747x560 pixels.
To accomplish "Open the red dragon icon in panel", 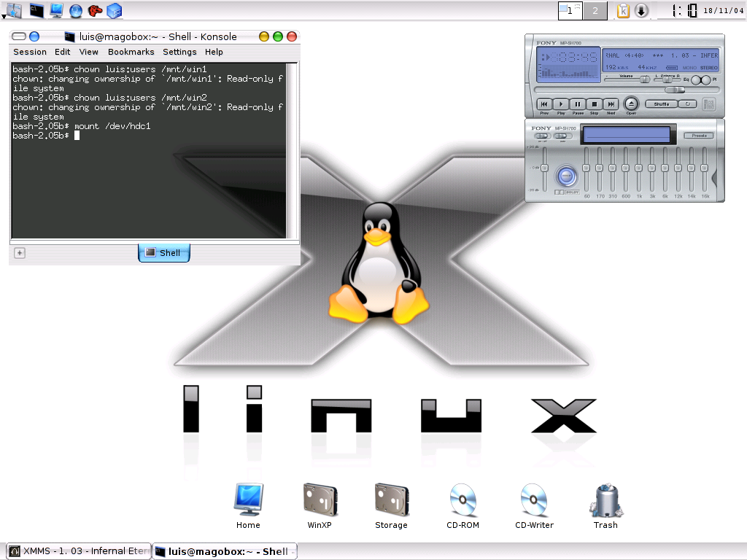I will [x=96, y=10].
